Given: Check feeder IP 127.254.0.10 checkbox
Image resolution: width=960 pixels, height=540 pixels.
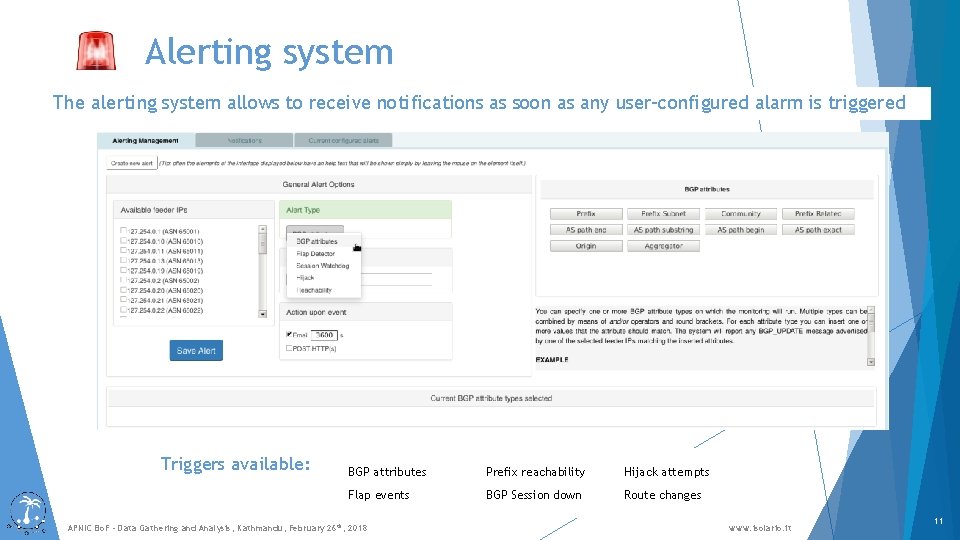Looking at the screenshot, I should click(x=123, y=241).
